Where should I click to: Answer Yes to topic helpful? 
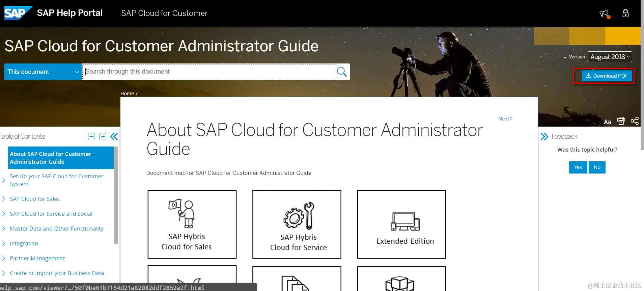point(578,167)
